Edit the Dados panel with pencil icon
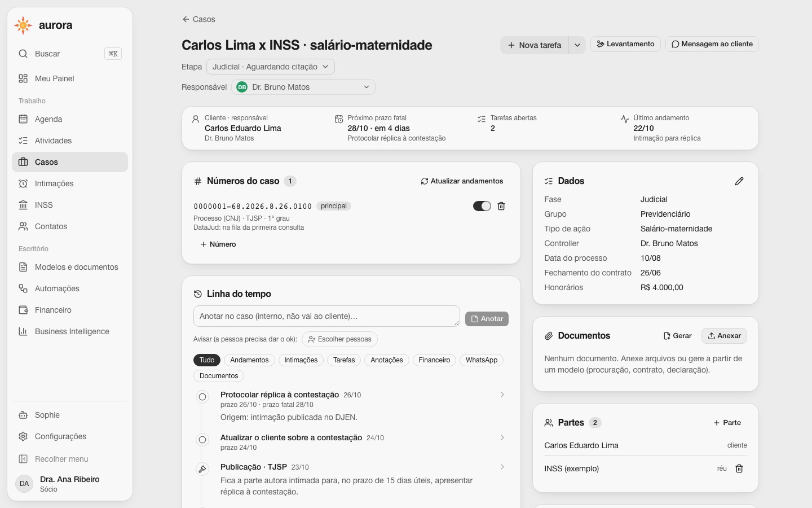Viewport: 812px width, 508px height. click(739, 181)
